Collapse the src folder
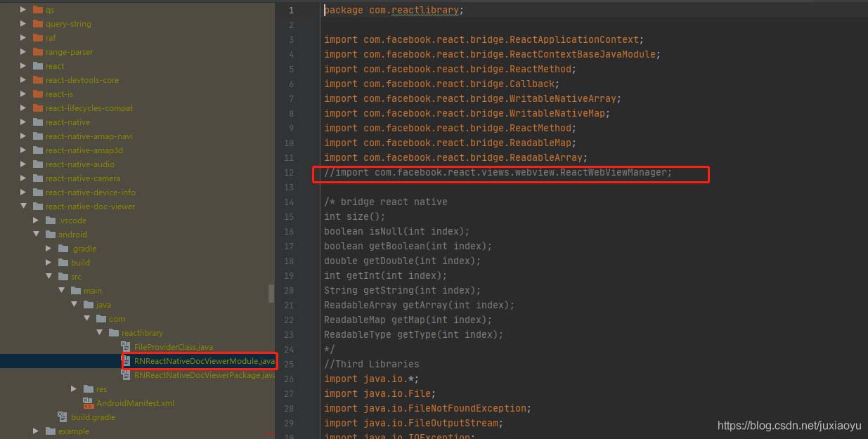This screenshot has height=439, width=868. (48, 276)
